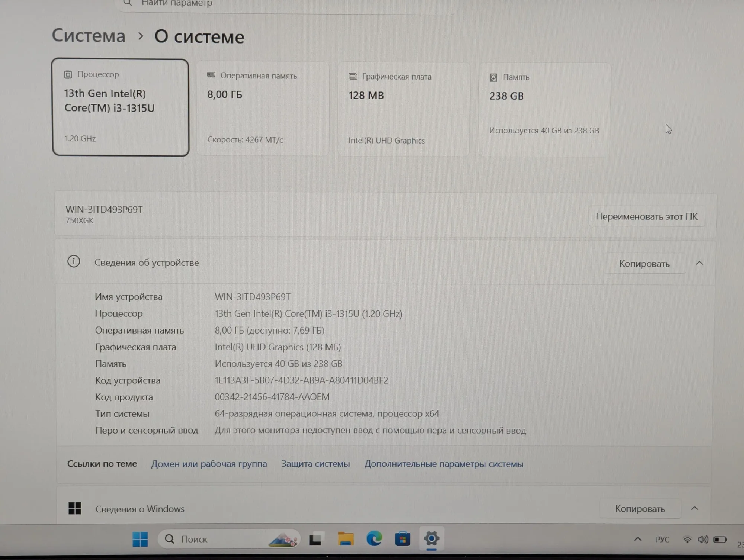This screenshot has height=560, width=744.
Task: Click the Settings gear taskbar icon
Action: (x=431, y=538)
